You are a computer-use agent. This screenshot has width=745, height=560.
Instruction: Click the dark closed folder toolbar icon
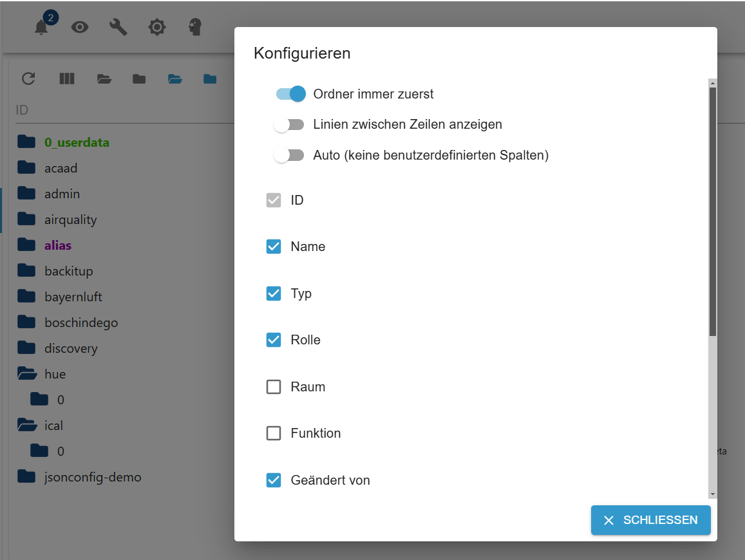click(x=139, y=79)
